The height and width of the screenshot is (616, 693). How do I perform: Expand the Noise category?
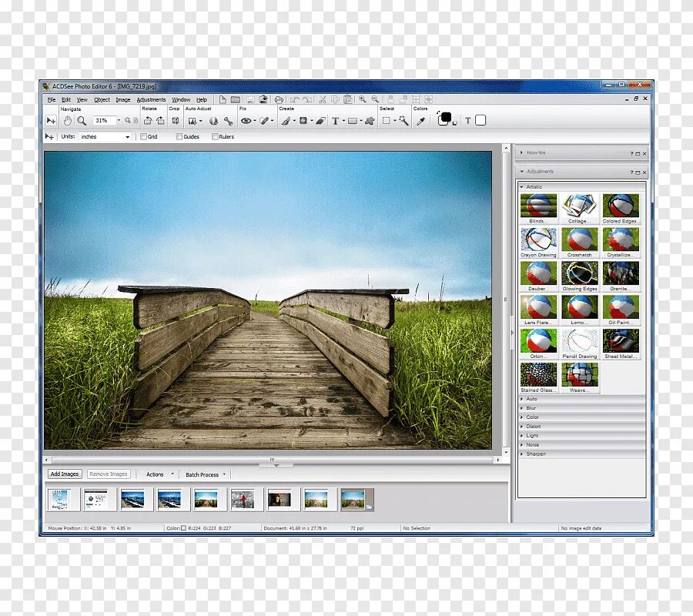581,444
